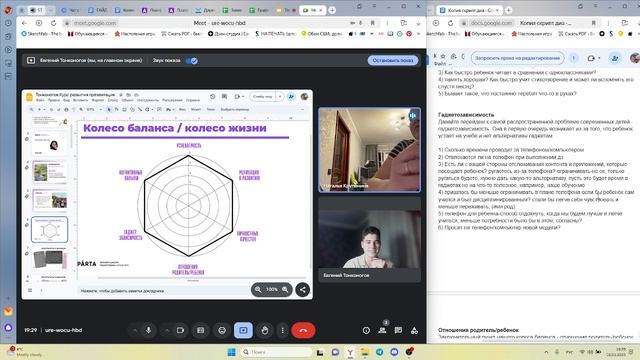Click the share people icon in Slides
Viewport: 640px width, 360px height.
[x=291, y=97]
